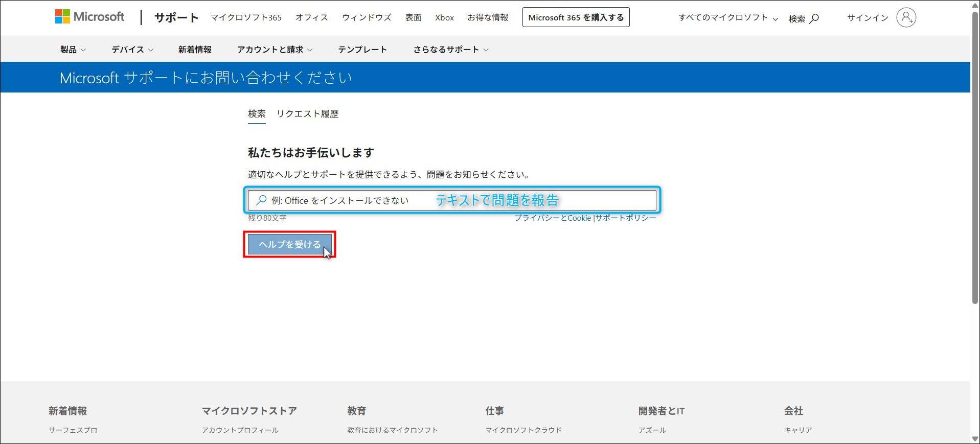Open お得な情報 in the top navigation
This screenshot has width=980, height=444.
coord(488,17)
